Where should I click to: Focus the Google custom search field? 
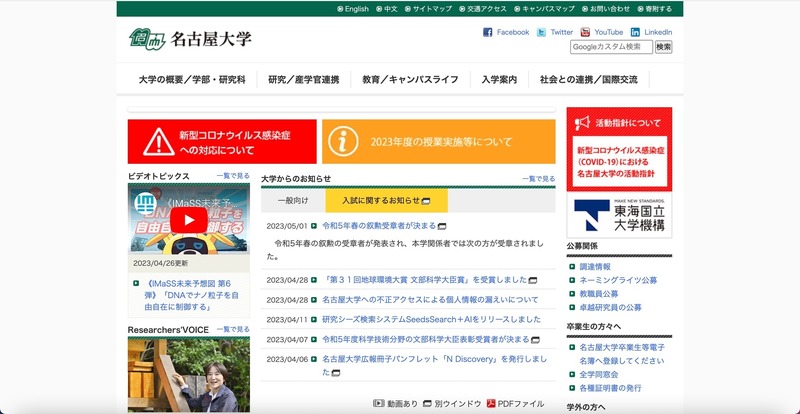(x=611, y=47)
